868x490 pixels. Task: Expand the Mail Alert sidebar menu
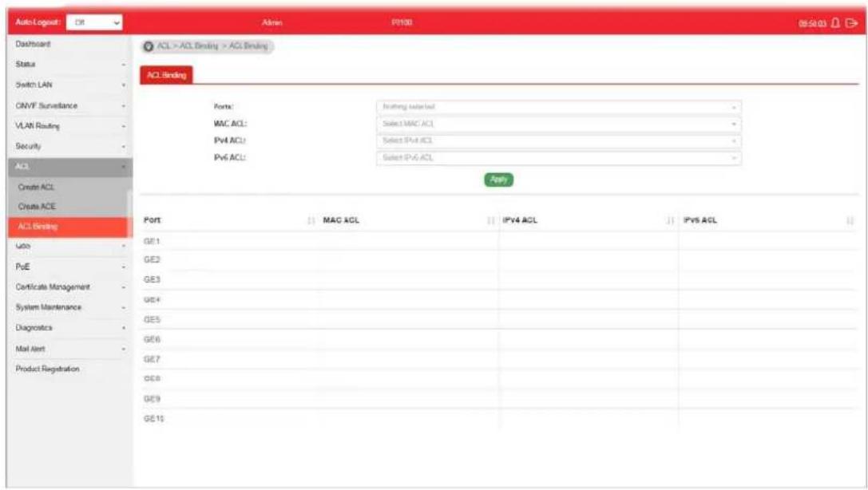click(69, 349)
